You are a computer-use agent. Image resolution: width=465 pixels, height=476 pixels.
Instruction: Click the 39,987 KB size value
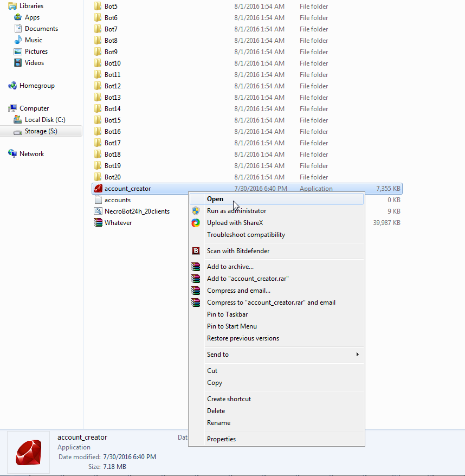(x=387, y=222)
